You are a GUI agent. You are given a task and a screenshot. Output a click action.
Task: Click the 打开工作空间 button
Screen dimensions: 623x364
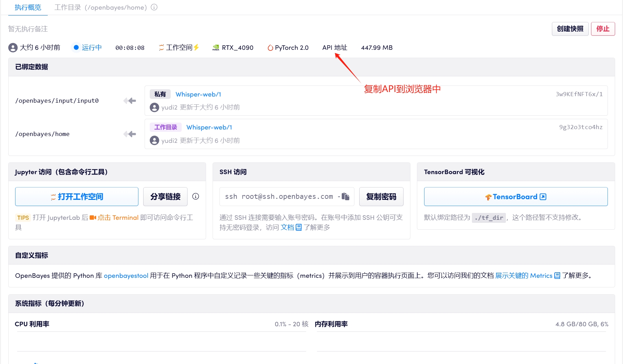tap(77, 196)
